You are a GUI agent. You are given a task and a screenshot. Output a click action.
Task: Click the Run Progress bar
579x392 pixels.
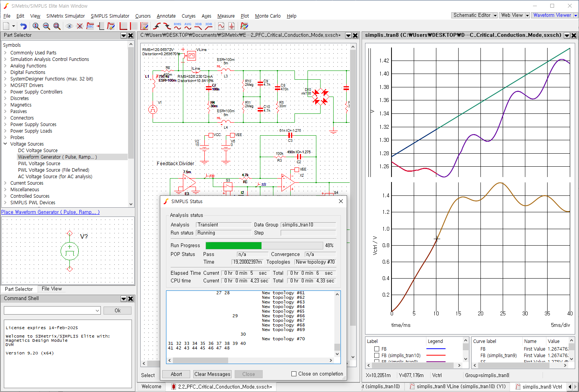coord(264,245)
